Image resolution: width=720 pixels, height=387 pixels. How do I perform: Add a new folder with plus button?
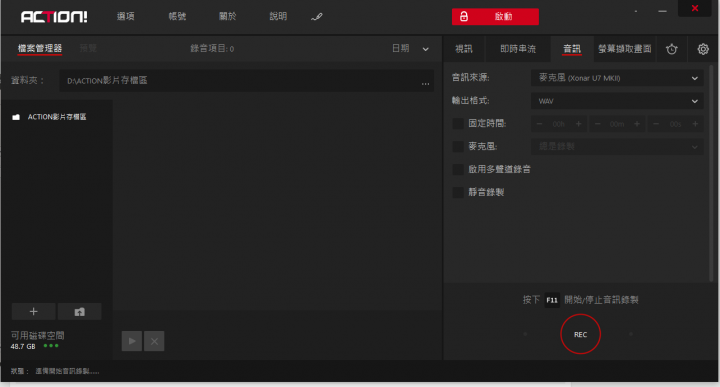(34, 312)
